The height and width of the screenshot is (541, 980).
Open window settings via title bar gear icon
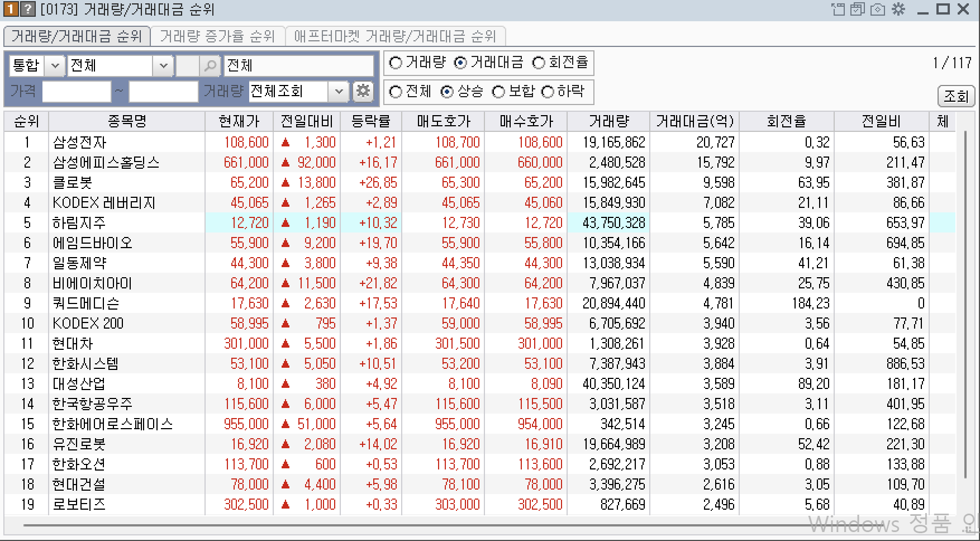898,10
